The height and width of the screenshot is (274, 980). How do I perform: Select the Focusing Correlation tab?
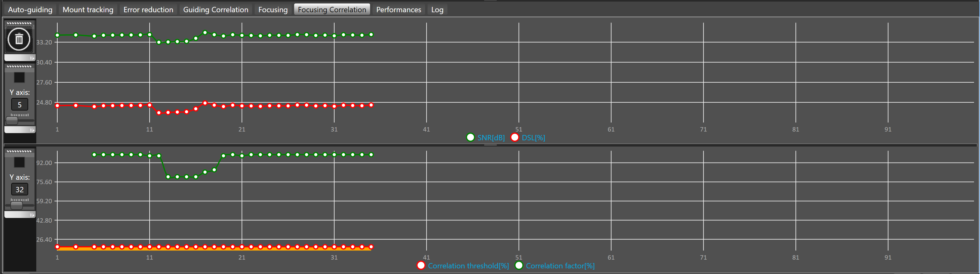coord(332,9)
